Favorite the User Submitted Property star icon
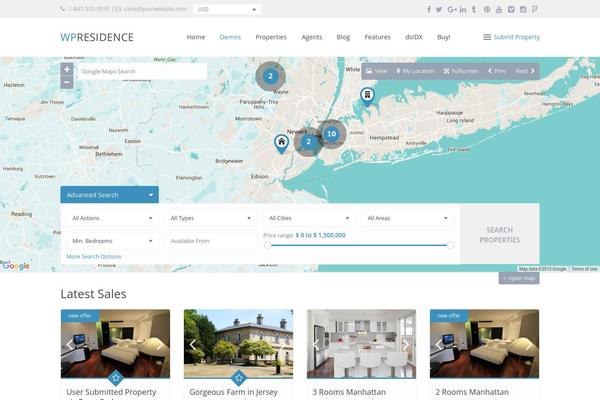Screen dimensions: 600x400 [116, 378]
